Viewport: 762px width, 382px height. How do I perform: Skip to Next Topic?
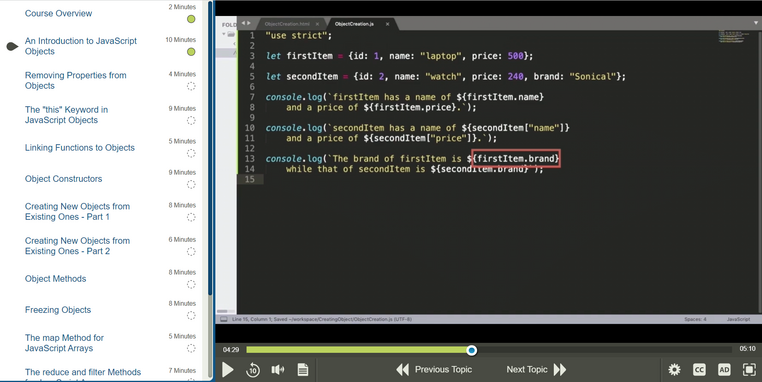tap(536, 370)
